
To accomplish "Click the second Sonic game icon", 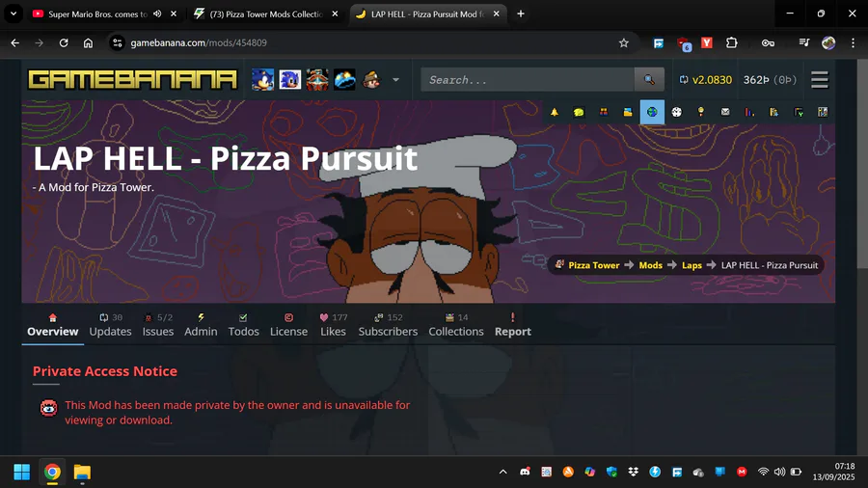I will point(289,80).
